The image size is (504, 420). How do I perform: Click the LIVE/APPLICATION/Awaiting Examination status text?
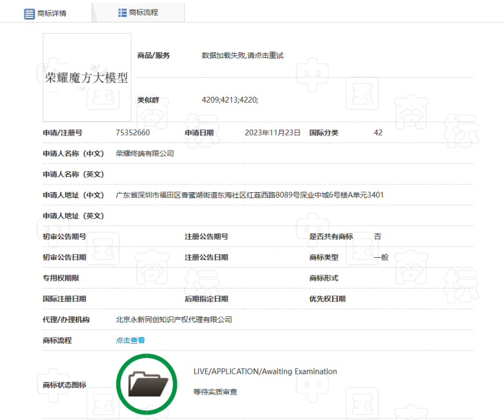[265, 371]
